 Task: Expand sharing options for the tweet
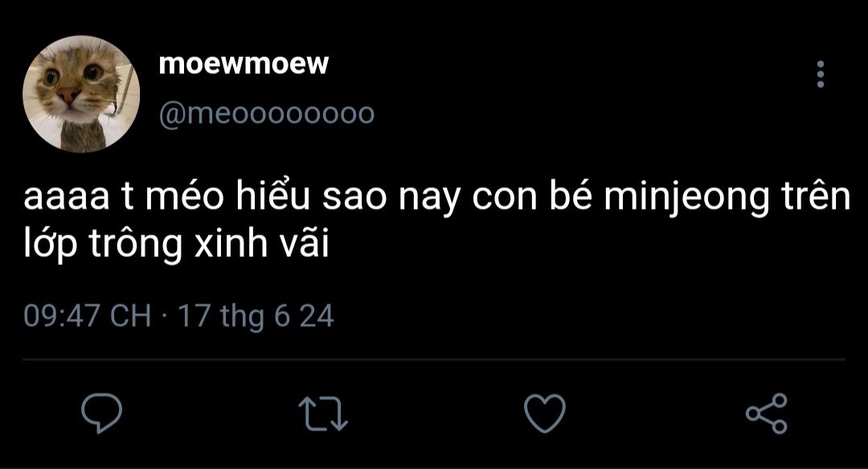(766, 413)
